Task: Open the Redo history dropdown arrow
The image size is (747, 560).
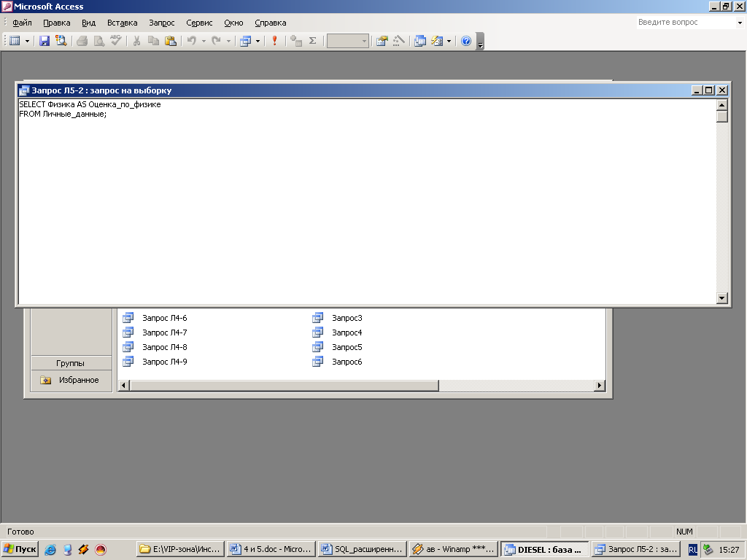Action: pos(228,41)
